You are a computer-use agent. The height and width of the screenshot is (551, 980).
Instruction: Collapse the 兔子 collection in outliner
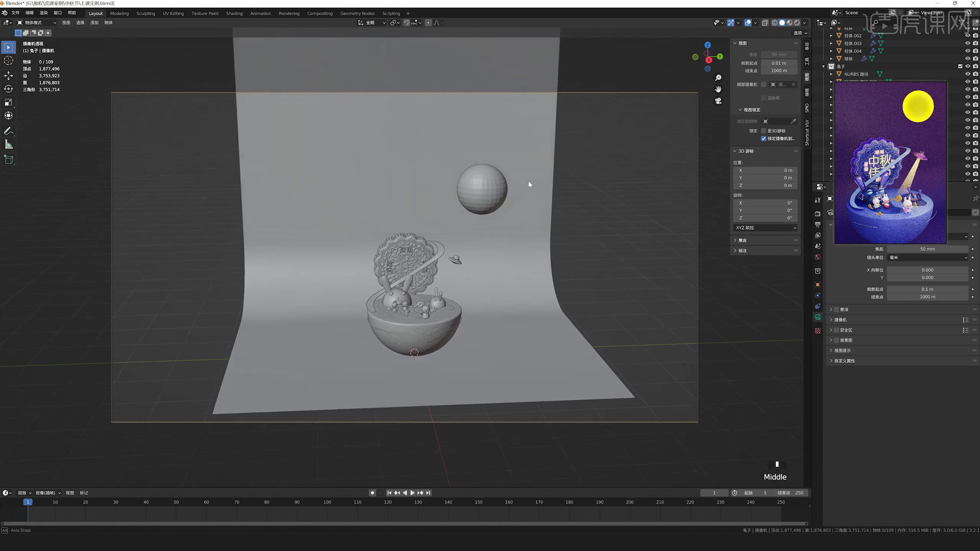coord(823,66)
